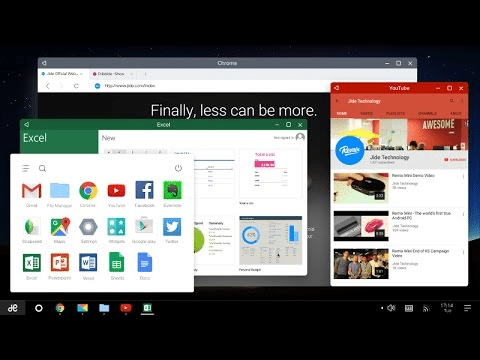Click the power icon in the launcher
Screen dimensions: 480x360
[x=178, y=168]
